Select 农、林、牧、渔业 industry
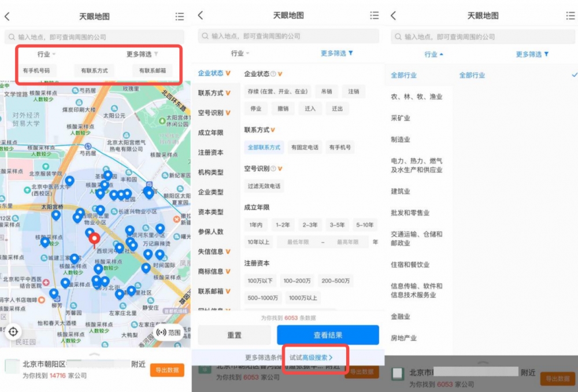 tap(417, 97)
